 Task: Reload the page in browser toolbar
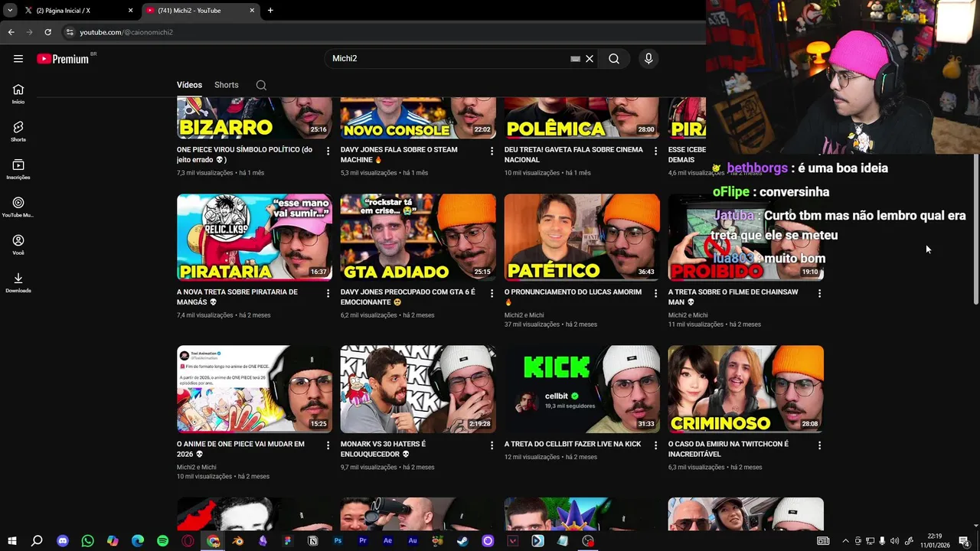point(47,32)
